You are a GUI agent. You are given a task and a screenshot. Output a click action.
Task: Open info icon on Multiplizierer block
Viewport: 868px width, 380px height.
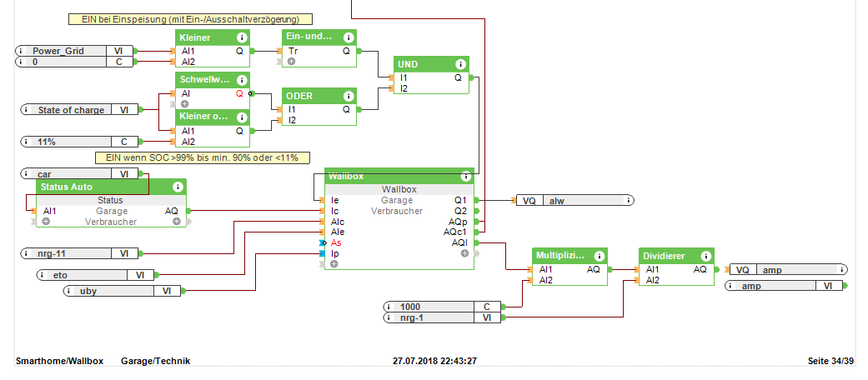(x=599, y=257)
